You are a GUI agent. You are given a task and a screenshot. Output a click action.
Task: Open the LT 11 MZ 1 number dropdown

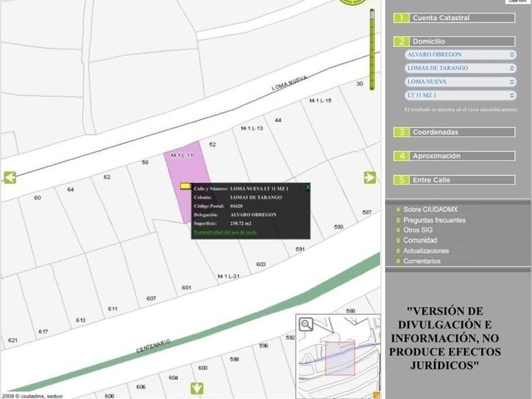460,95
